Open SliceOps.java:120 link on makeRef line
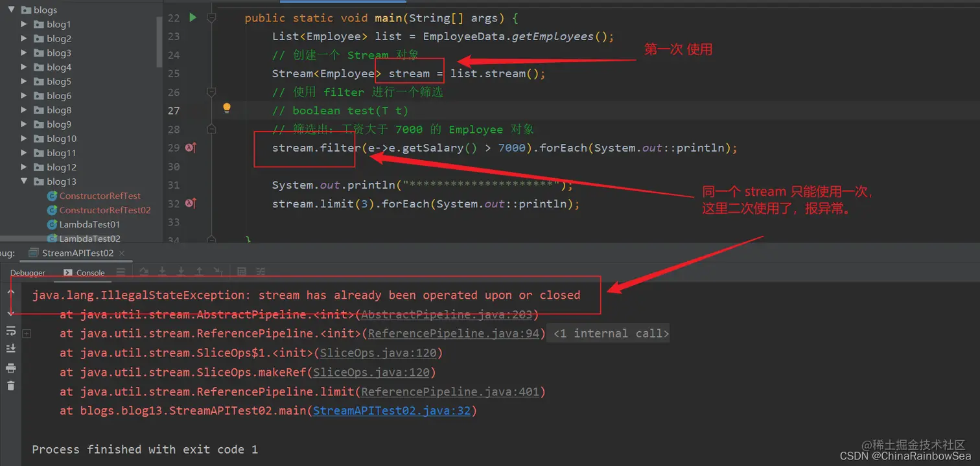The image size is (980, 466). tap(371, 372)
